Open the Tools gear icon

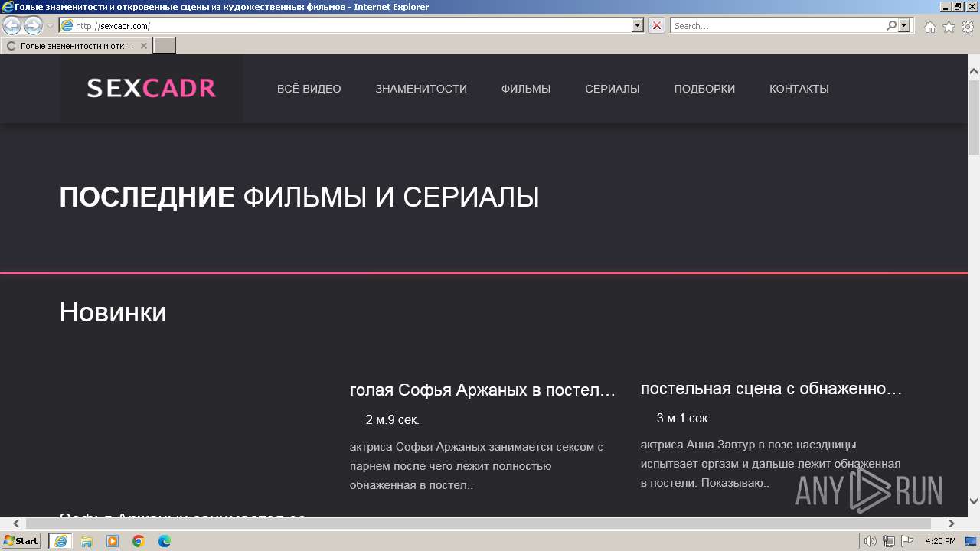coord(968,27)
